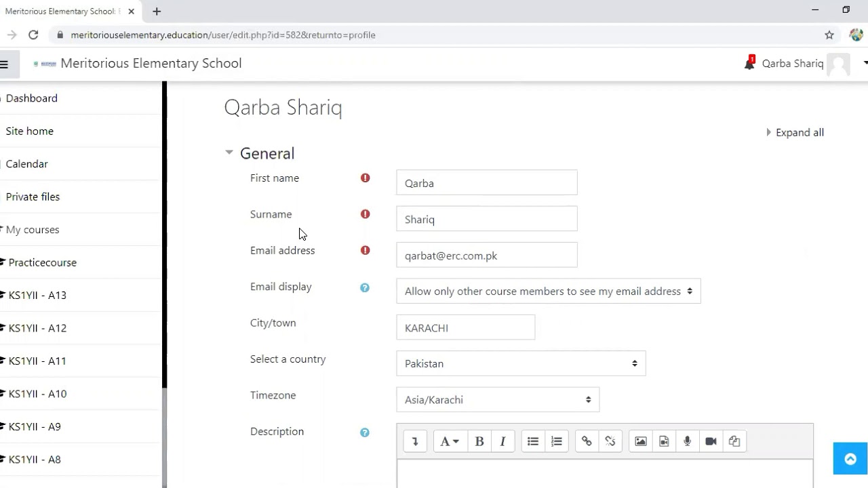Record audio with the microphone icon

coord(687,441)
